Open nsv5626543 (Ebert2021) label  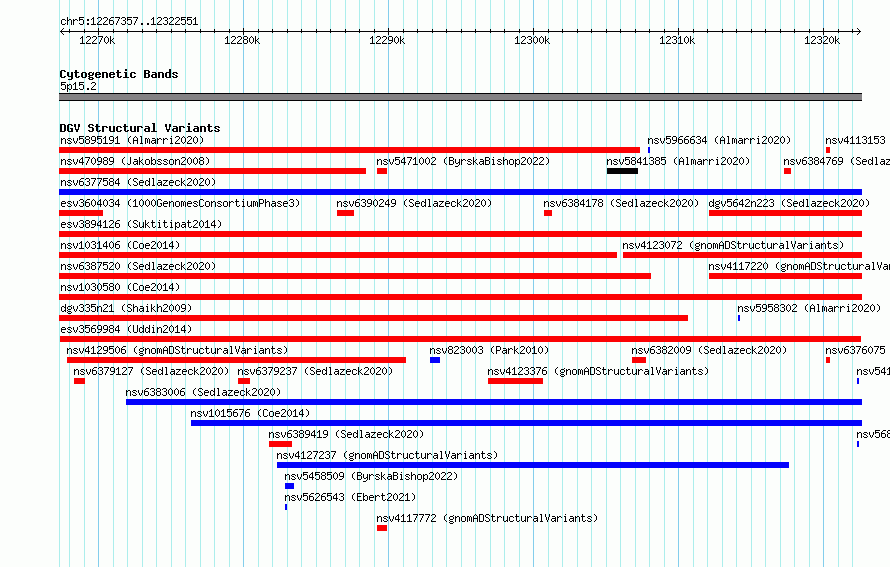coord(350,497)
